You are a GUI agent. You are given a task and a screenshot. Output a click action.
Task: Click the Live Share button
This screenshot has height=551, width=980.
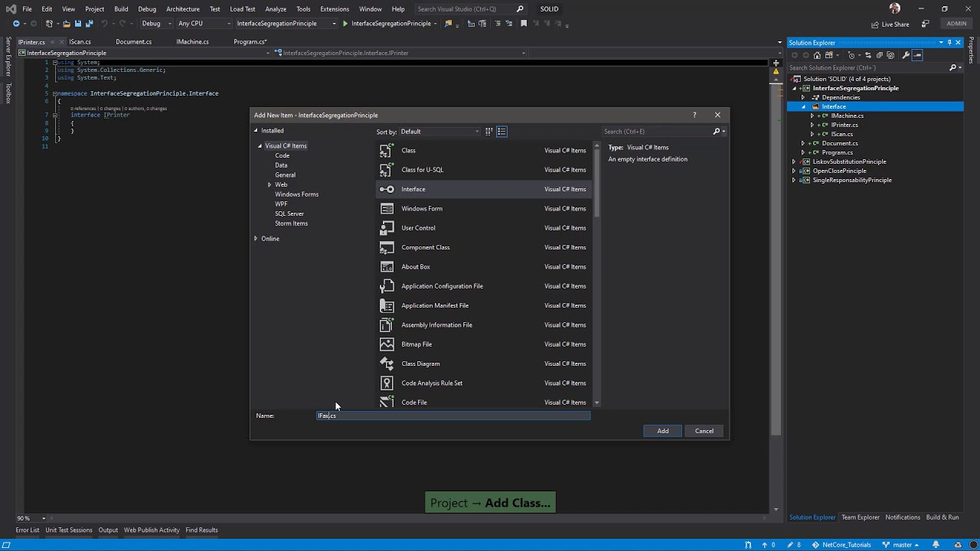click(x=890, y=24)
